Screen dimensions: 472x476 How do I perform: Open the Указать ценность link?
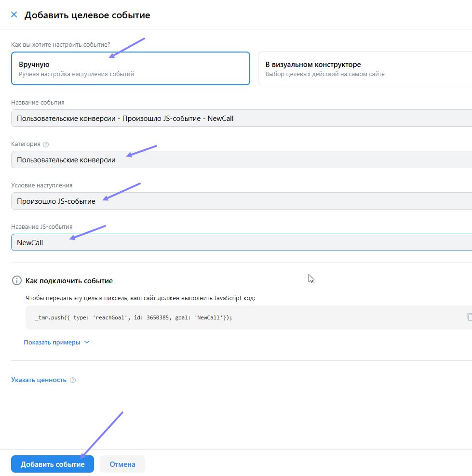coord(39,380)
